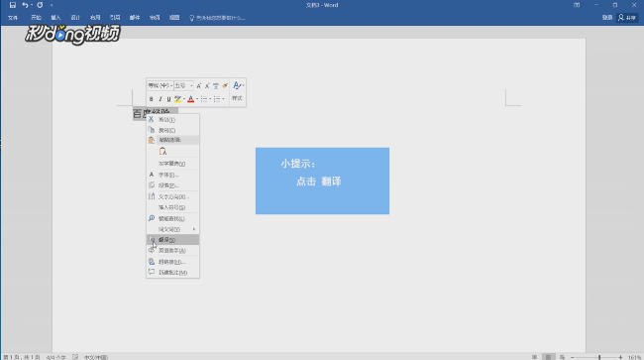Open the 文件 (File) tab
Screen dimensions: 644x360
[13, 18]
